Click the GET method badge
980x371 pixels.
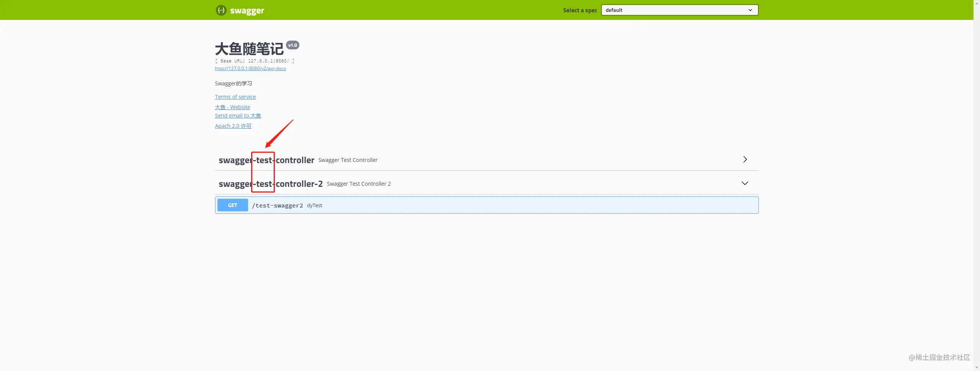[233, 205]
